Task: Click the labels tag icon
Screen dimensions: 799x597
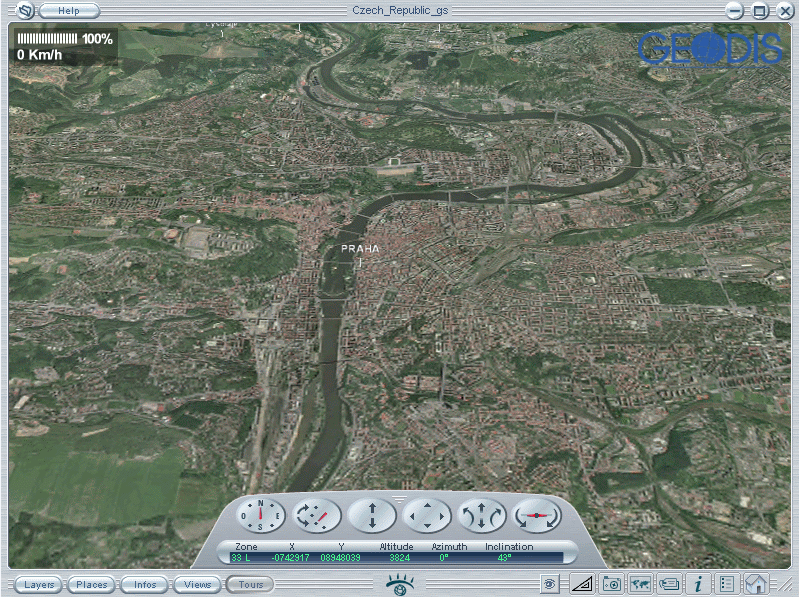Action: coord(669,584)
